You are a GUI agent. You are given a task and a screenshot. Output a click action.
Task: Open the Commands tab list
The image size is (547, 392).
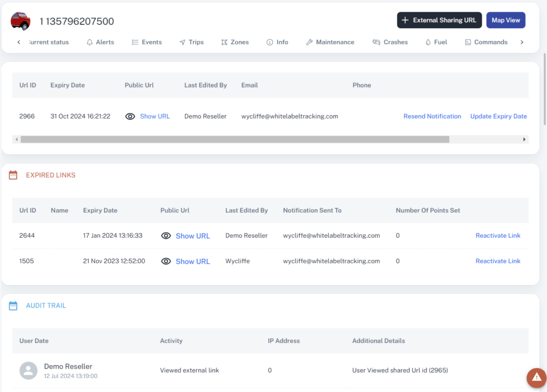pos(486,42)
